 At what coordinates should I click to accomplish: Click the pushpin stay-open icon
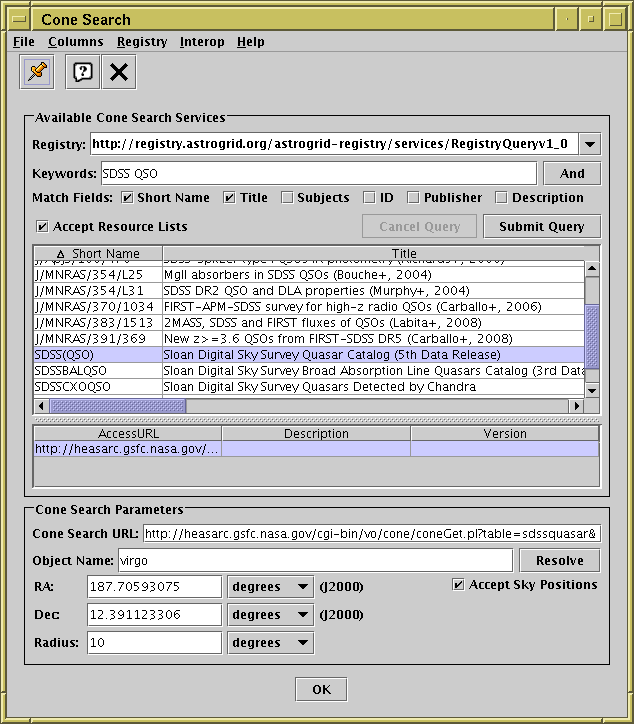[x=37, y=72]
